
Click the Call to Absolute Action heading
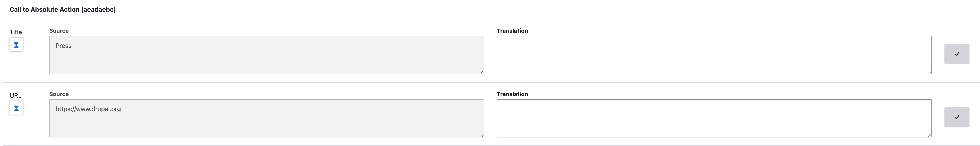[44, 10]
